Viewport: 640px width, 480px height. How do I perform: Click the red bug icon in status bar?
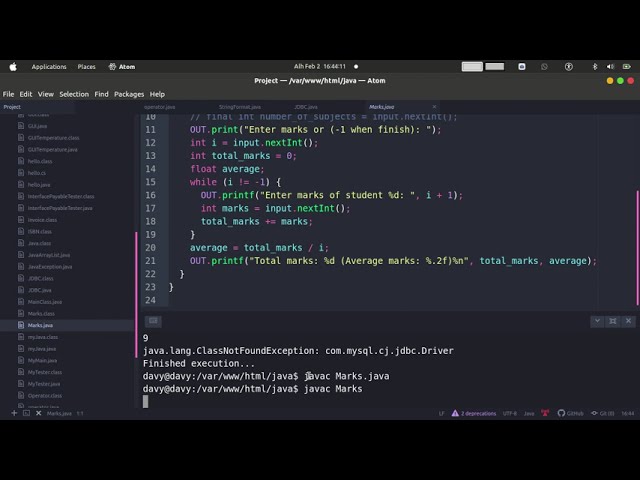tap(545, 413)
